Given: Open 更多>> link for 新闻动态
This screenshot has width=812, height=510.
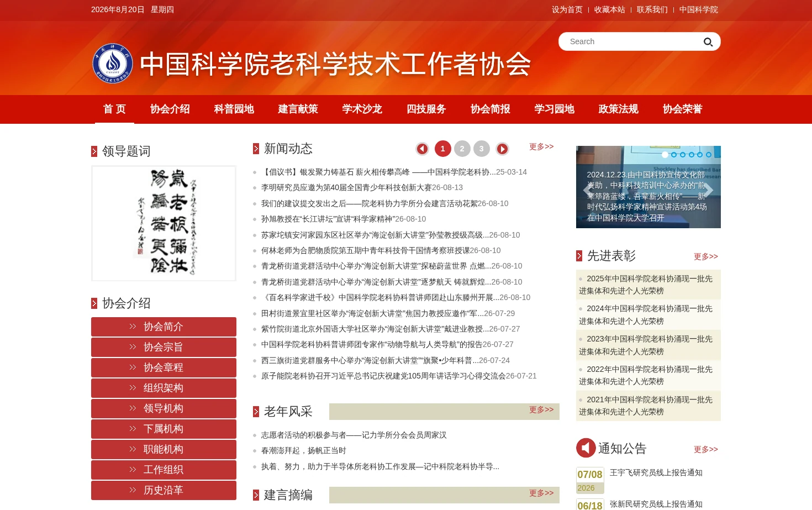Looking at the screenshot, I should point(541,146).
